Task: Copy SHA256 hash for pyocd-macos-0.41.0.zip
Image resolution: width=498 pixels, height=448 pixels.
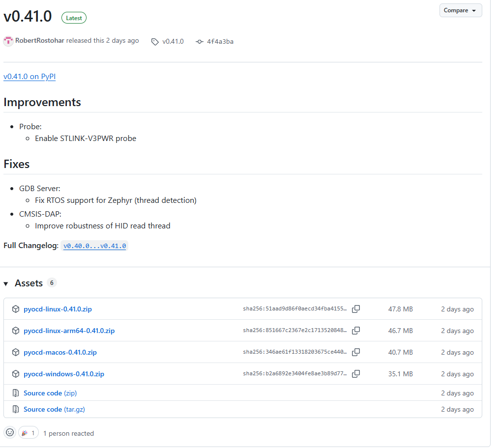Action: click(356, 352)
